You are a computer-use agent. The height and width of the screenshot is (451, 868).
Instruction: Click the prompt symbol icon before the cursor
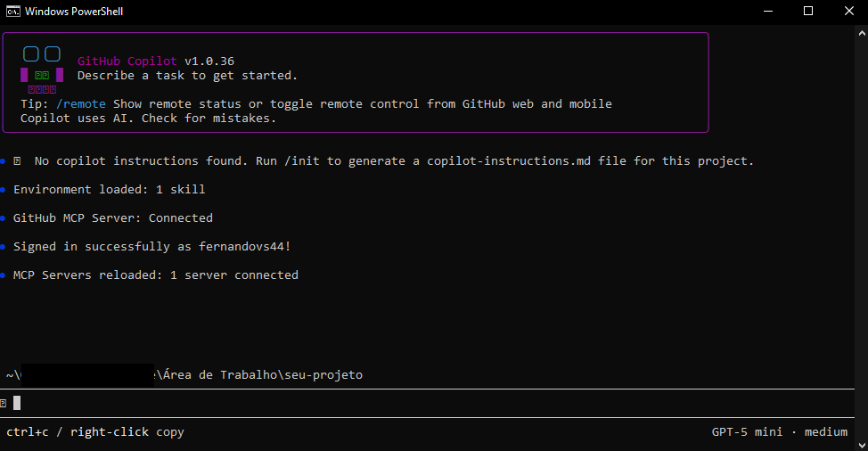[4, 403]
